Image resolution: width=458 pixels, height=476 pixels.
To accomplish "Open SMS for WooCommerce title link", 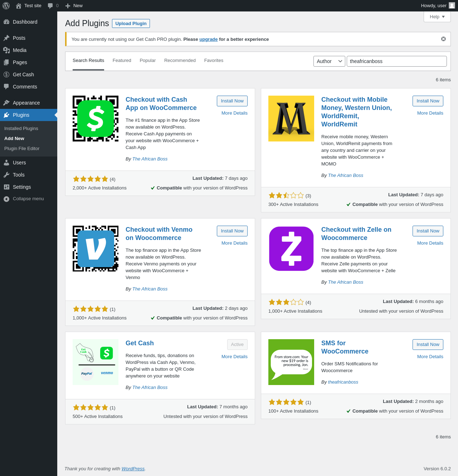I will pyautogui.click(x=345, y=347).
